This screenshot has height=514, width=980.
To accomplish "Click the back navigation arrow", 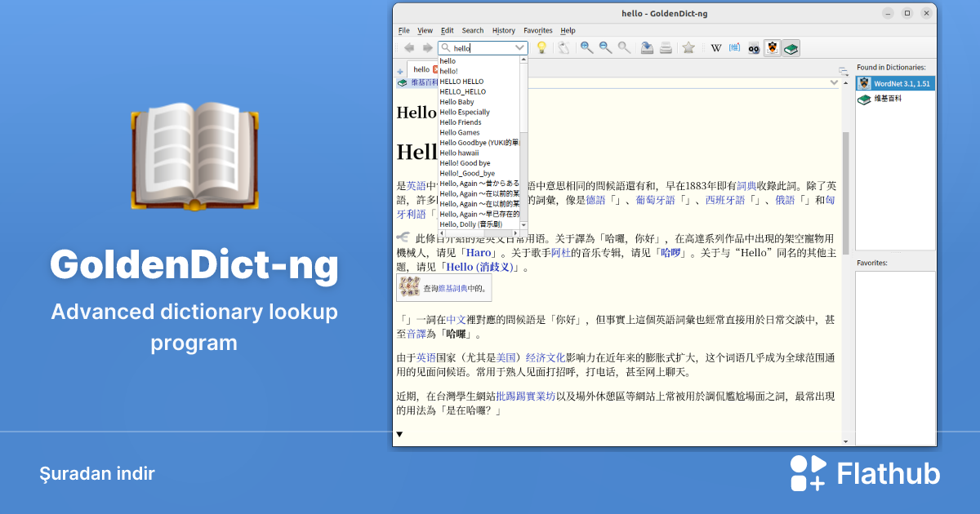I will [408, 47].
